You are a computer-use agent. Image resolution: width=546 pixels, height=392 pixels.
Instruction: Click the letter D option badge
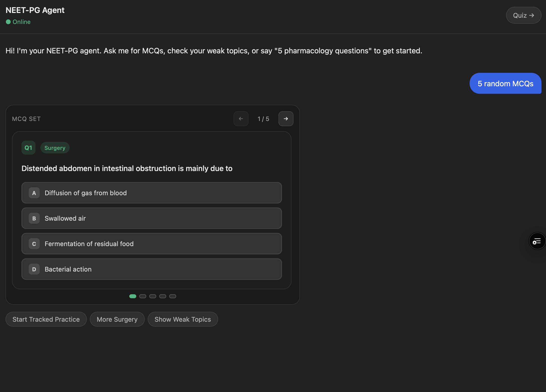tap(34, 269)
